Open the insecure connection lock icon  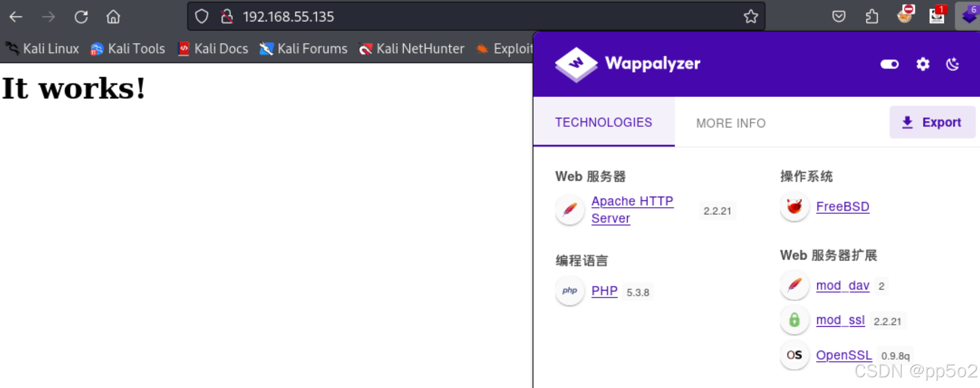coord(227,17)
